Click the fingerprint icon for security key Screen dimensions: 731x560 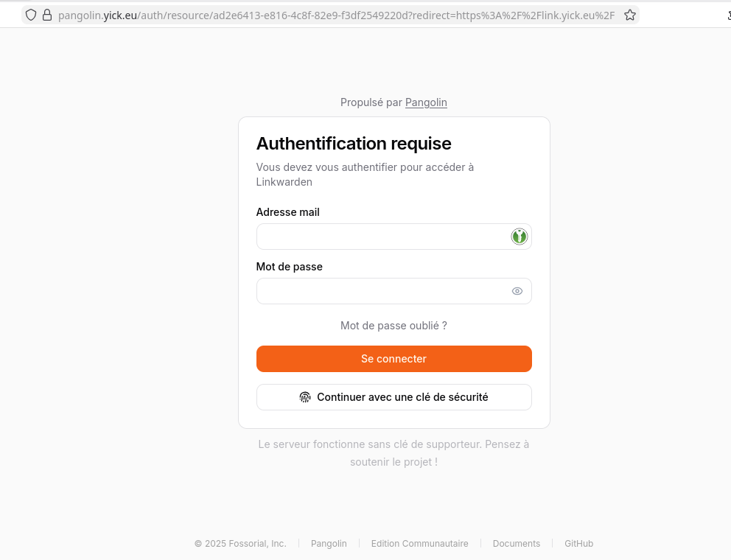tap(305, 397)
